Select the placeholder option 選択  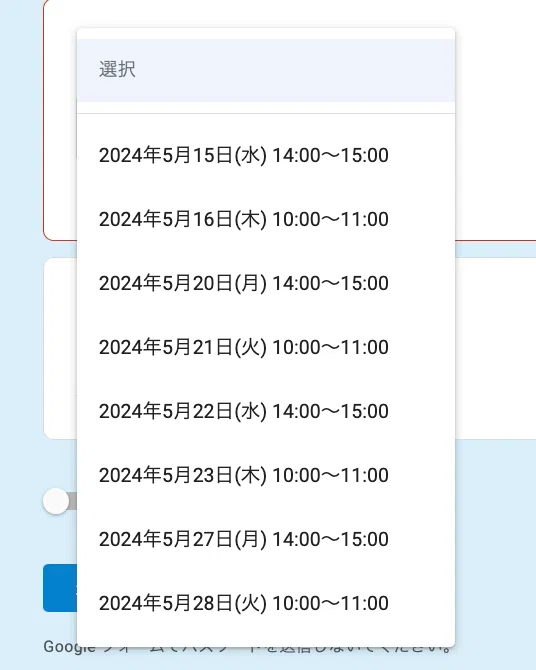(x=266, y=70)
